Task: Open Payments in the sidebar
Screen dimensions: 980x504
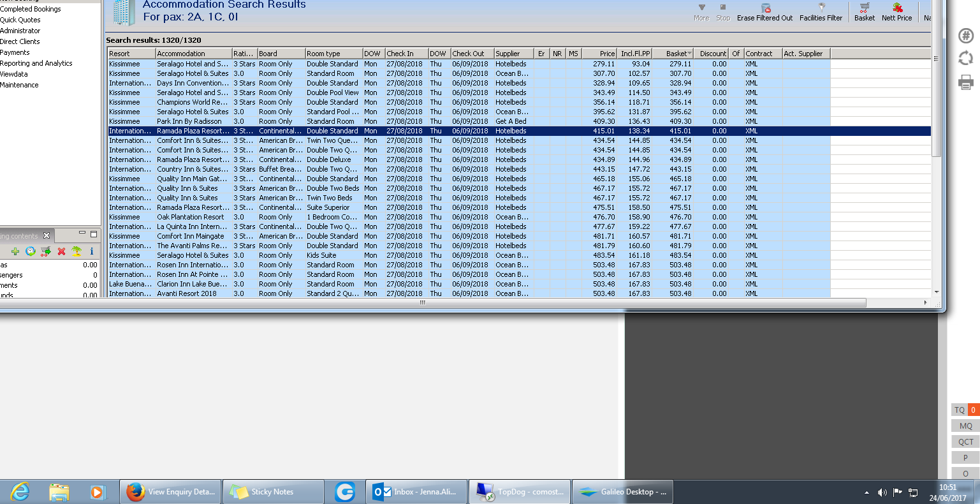Action: click(x=15, y=52)
